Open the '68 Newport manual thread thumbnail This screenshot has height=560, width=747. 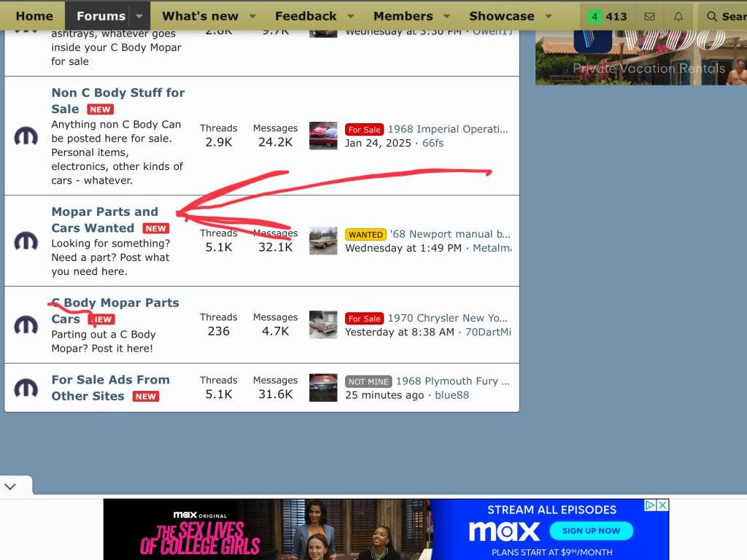pos(323,241)
